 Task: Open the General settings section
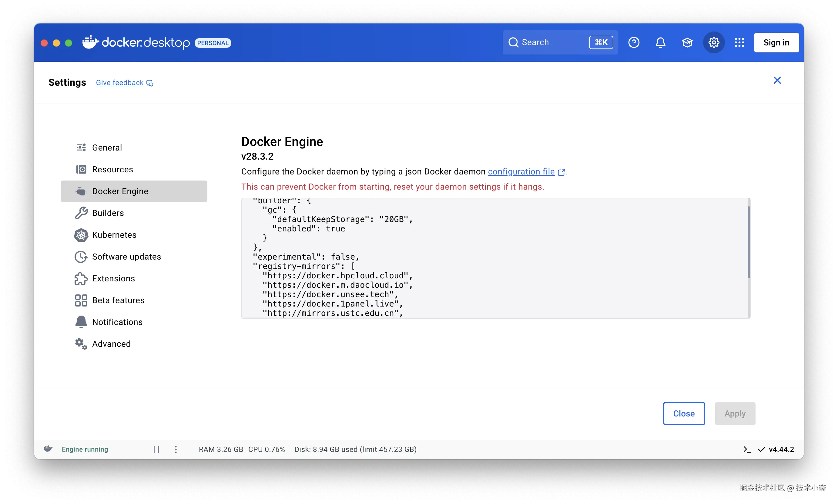107,148
